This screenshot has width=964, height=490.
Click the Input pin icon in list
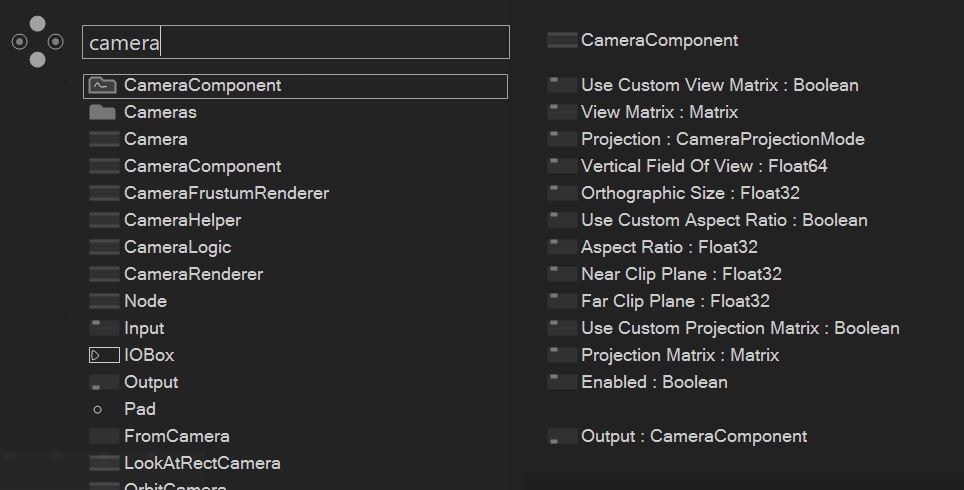tap(103, 328)
